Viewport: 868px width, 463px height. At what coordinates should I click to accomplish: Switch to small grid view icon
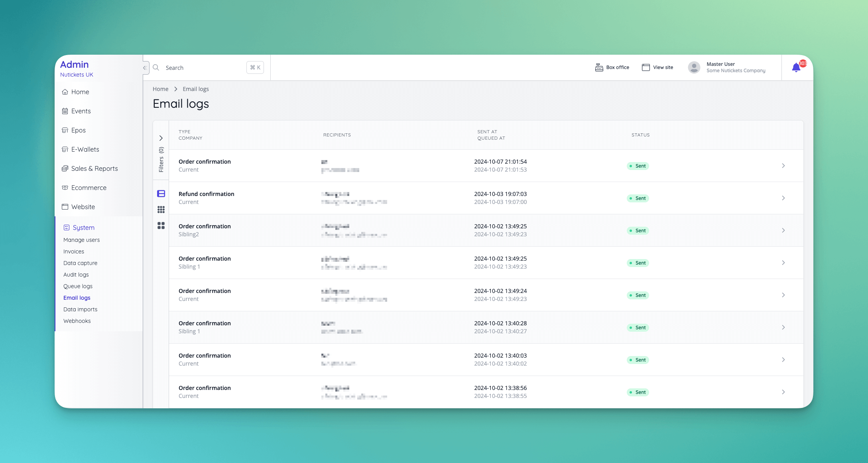pos(161,210)
